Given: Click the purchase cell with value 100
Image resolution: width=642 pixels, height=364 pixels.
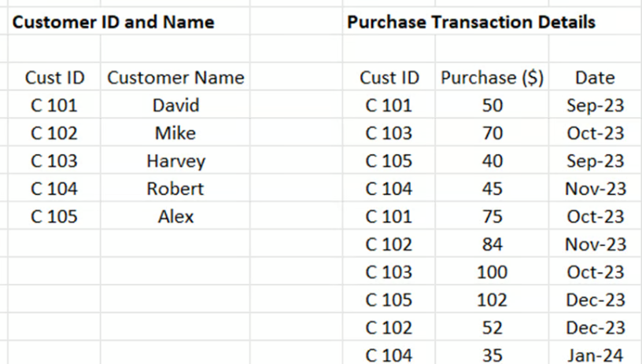Looking at the screenshot, I should coord(493,272).
